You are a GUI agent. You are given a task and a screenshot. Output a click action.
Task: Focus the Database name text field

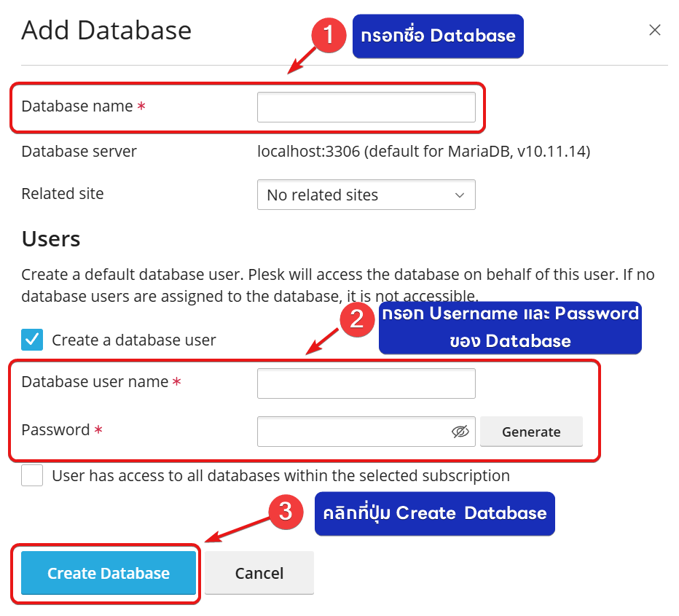coord(366,107)
